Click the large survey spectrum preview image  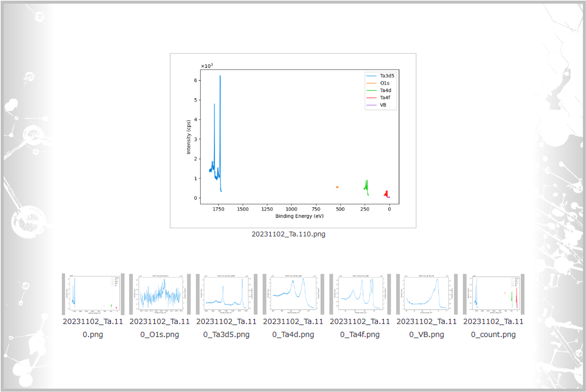(x=293, y=140)
